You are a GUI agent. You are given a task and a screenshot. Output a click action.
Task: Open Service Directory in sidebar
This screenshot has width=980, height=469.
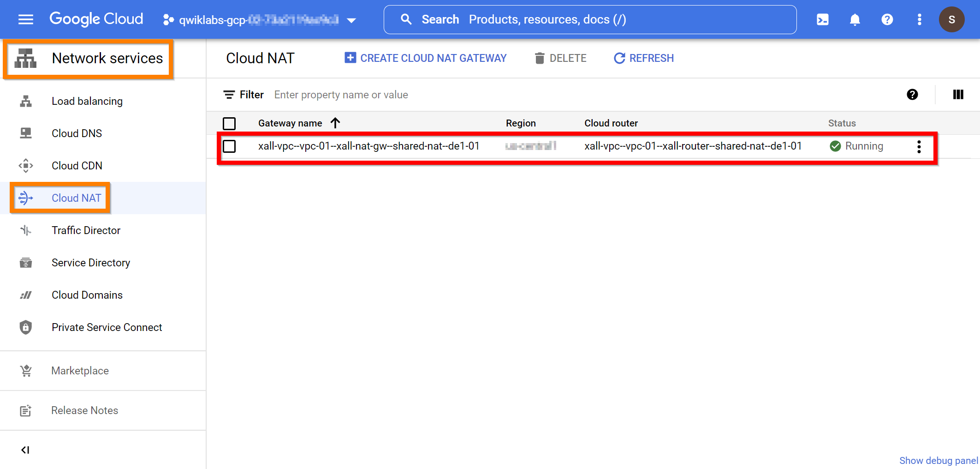coord(91,263)
